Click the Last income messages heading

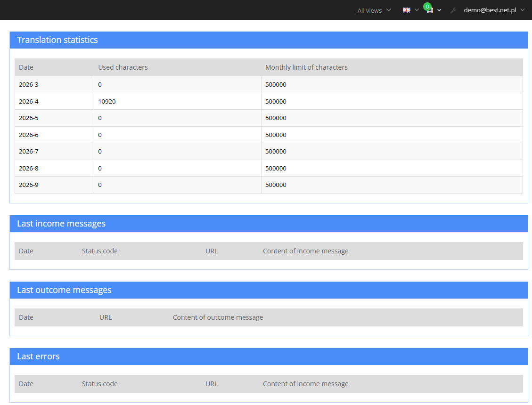61,224
